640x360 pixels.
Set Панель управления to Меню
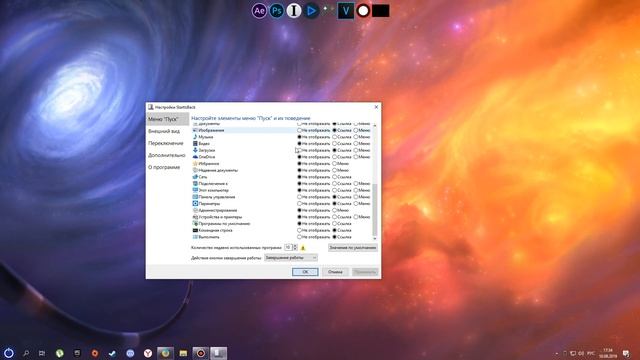coord(356,197)
